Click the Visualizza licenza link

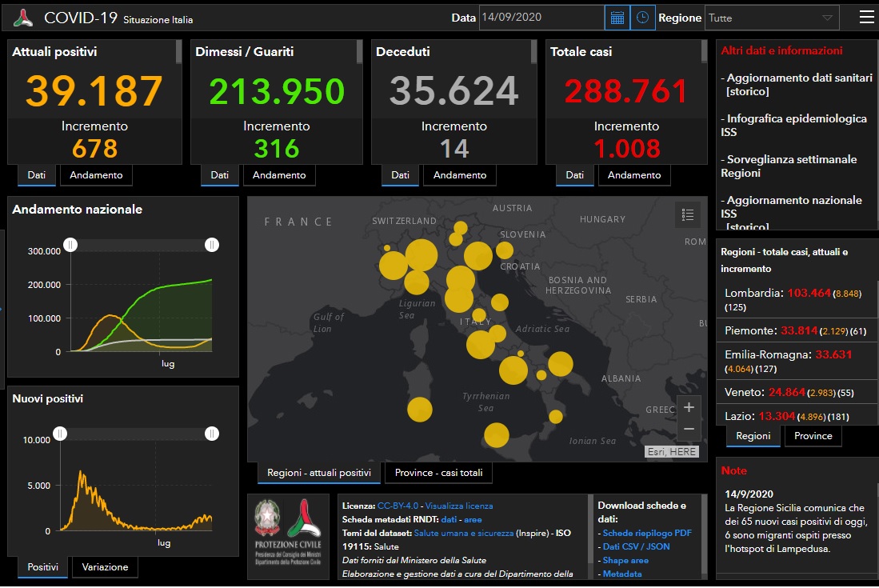459,506
